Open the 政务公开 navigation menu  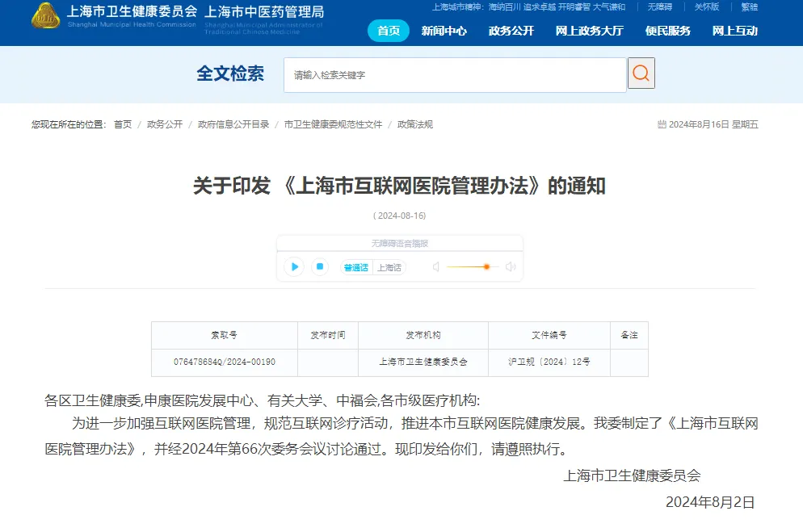click(x=511, y=31)
